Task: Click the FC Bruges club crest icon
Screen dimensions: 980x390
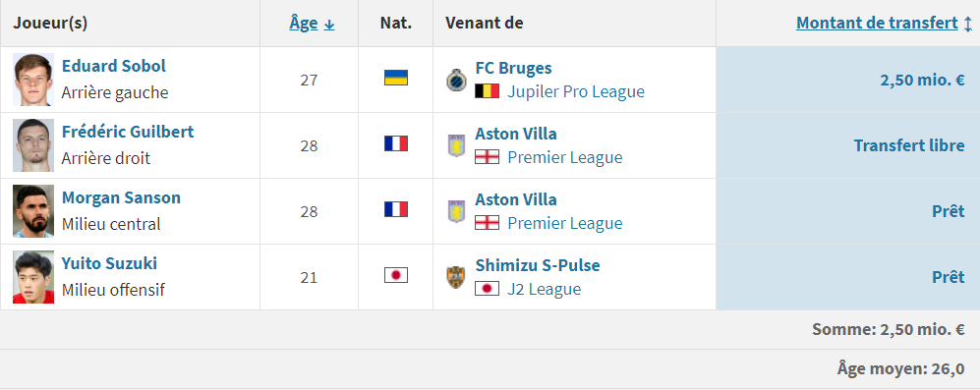Action: (456, 80)
